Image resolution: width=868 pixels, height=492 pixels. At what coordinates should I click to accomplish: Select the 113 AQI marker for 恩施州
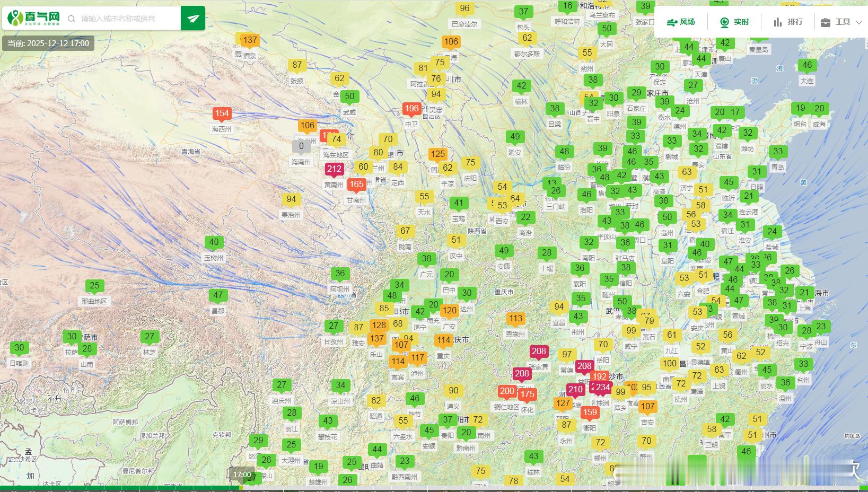click(x=515, y=319)
